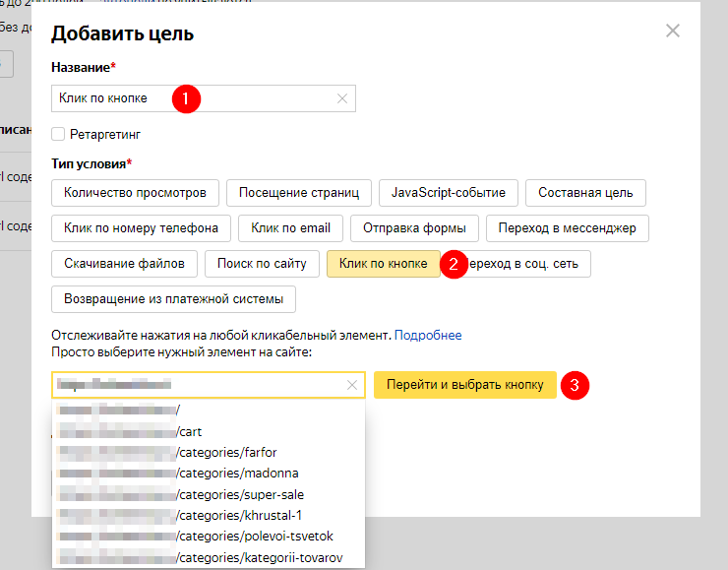The width and height of the screenshot is (728, 570).
Task: Enable the Ретаргетинг checkbox
Action: click(59, 134)
